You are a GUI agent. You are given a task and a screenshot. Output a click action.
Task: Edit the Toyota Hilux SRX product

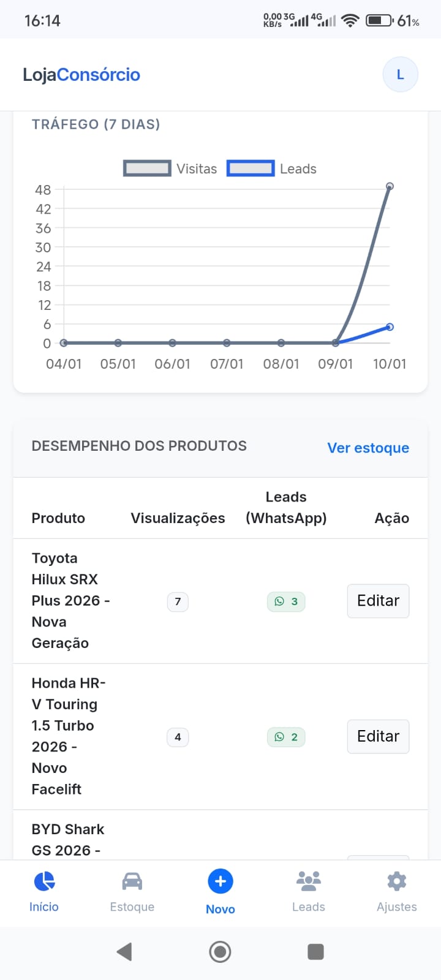[x=378, y=601]
